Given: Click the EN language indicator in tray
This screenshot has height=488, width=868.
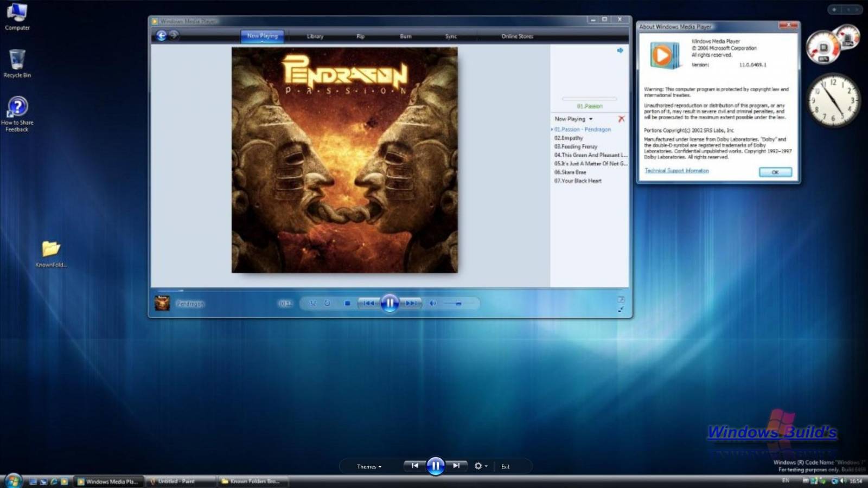Looking at the screenshot, I should (785, 481).
